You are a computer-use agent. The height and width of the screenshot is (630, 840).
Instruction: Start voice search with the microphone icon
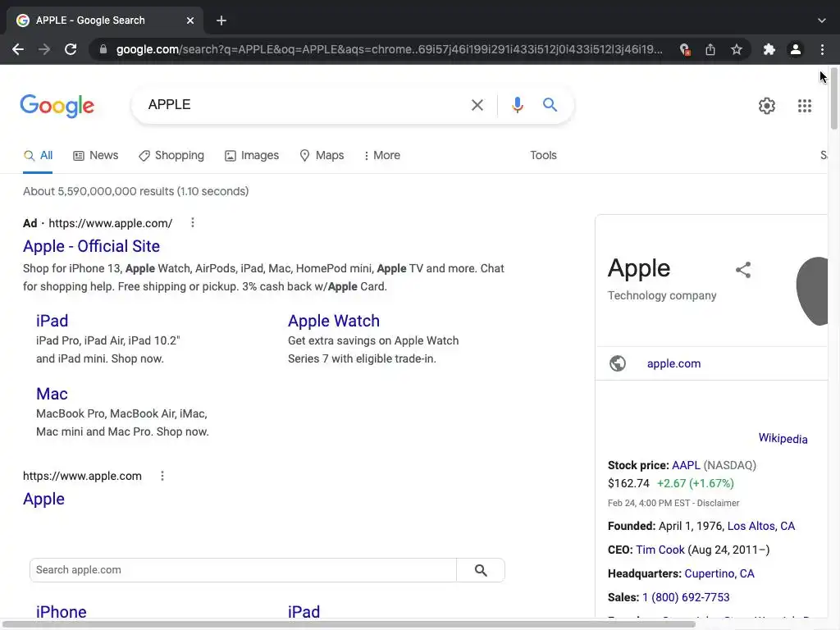coord(517,105)
